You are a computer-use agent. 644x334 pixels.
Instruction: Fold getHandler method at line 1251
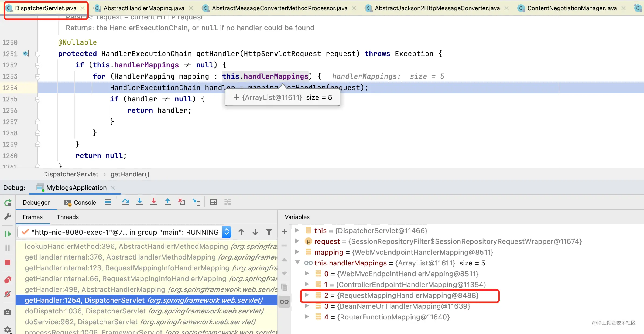click(38, 54)
